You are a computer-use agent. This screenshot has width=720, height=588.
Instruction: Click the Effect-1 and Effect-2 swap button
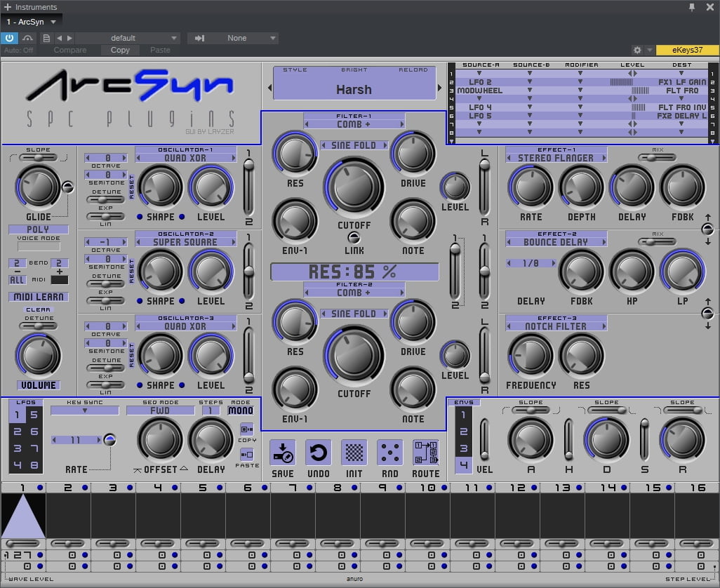707,229
